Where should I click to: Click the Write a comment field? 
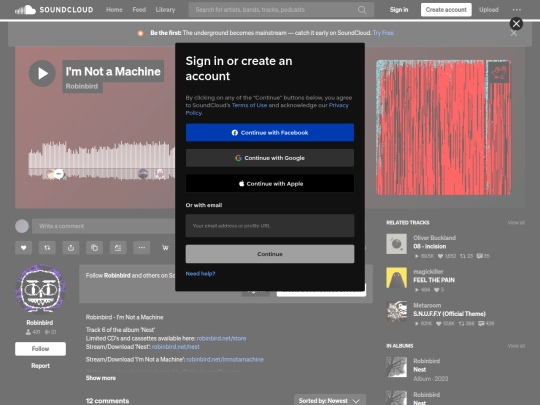pyautogui.click(x=103, y=226)
